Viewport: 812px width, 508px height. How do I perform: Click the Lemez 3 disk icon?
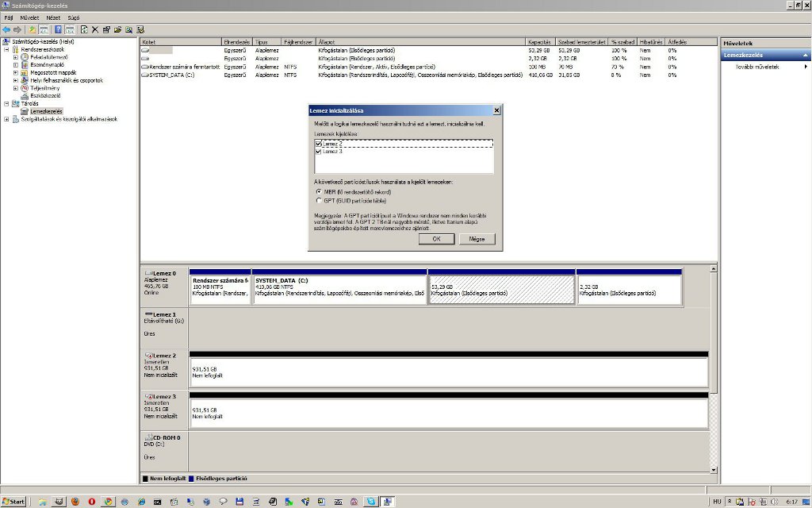(x=148, y=397)
